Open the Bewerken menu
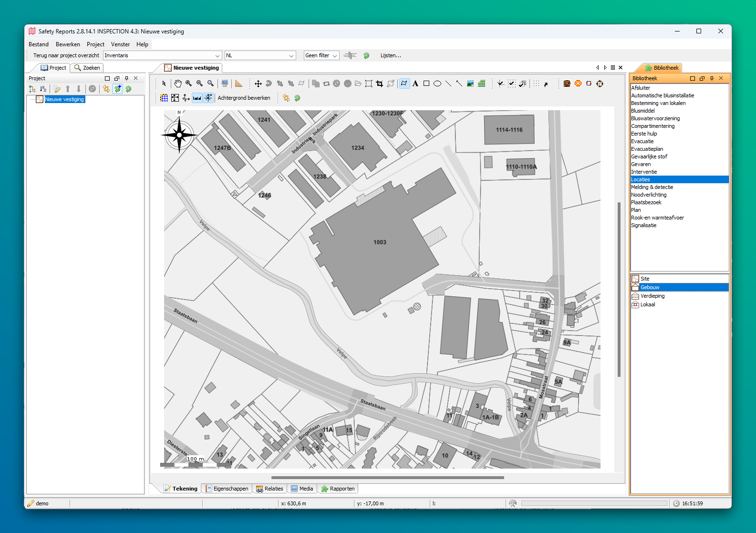This screenshot has width=756, height=533. pyautogui.click(x=68, y=44)
